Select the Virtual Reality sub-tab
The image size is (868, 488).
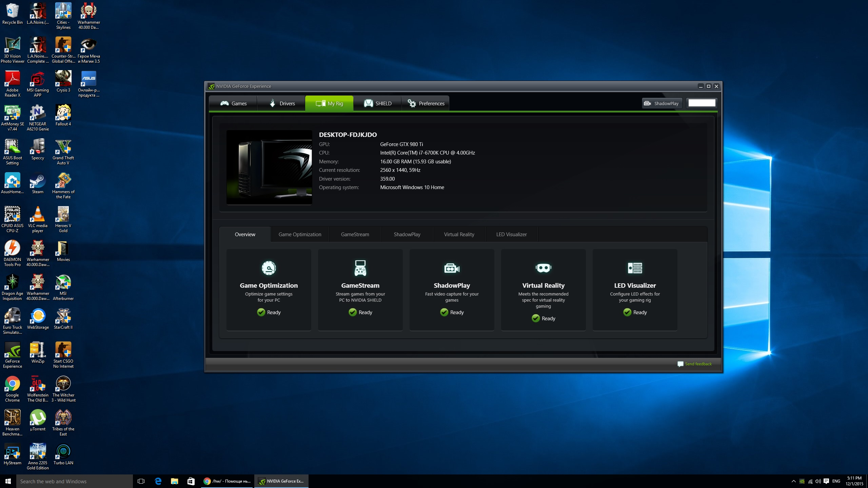click(459, 235)
